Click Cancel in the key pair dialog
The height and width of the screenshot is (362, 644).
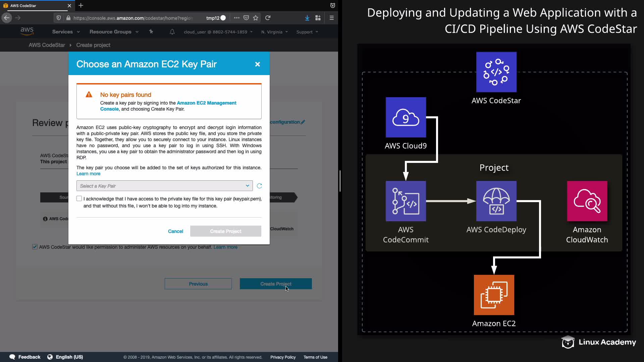click(175, 231)
